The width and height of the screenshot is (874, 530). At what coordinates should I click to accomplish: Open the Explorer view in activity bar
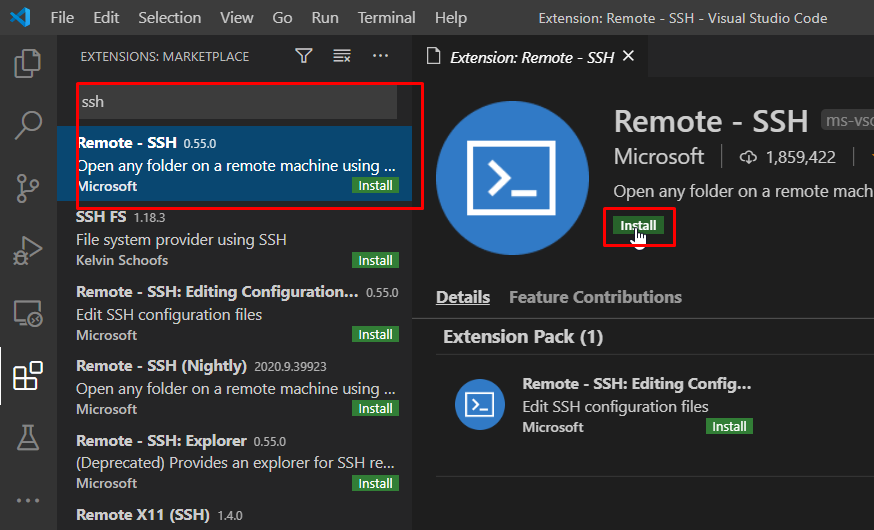click(27, 63)
